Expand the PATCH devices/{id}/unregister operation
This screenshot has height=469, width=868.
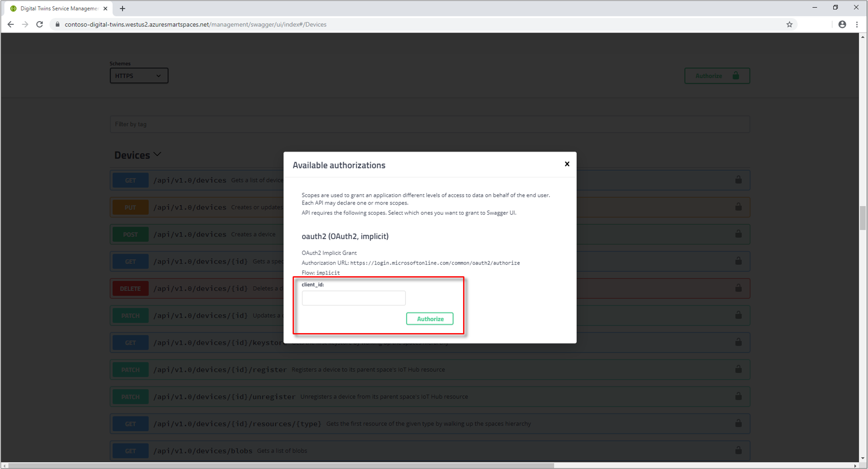coord(430,397)
